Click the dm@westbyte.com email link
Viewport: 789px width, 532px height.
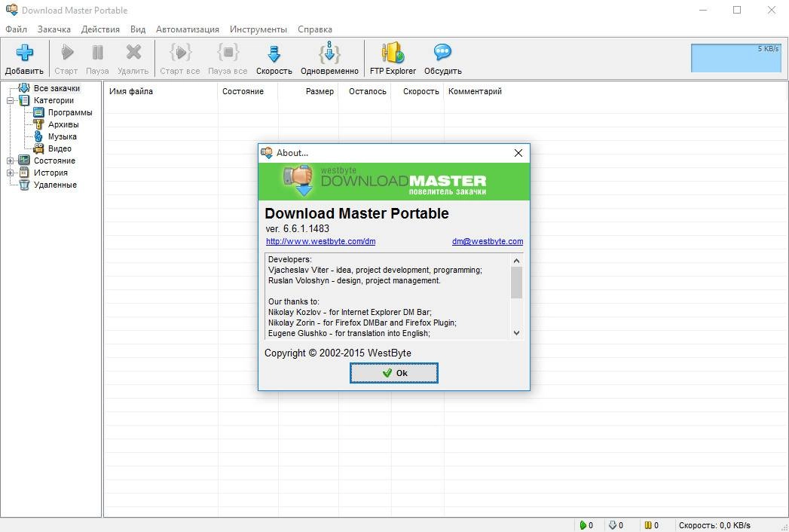pos(487,241)
